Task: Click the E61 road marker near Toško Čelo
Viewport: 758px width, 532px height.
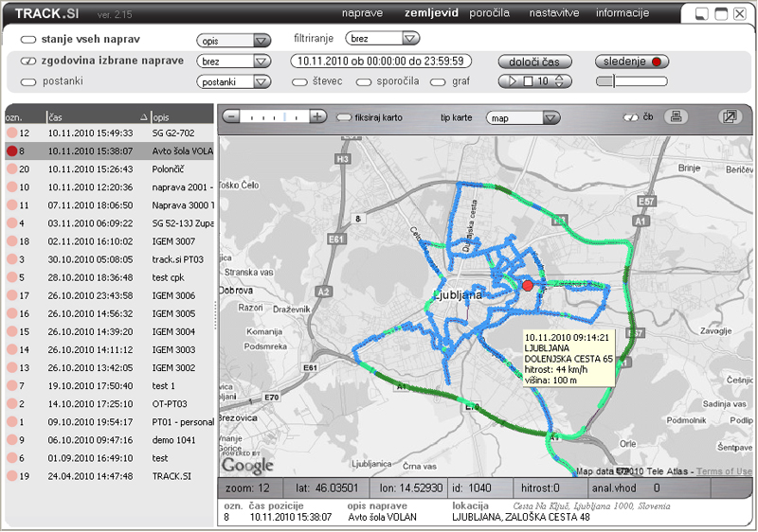Action: tap(335, 239)
